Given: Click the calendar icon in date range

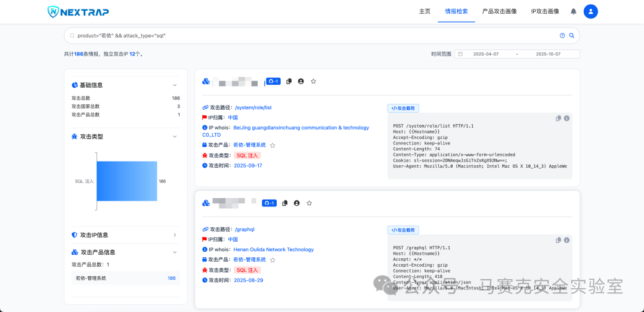Looking at the screenshot, I should coord(460,54).
